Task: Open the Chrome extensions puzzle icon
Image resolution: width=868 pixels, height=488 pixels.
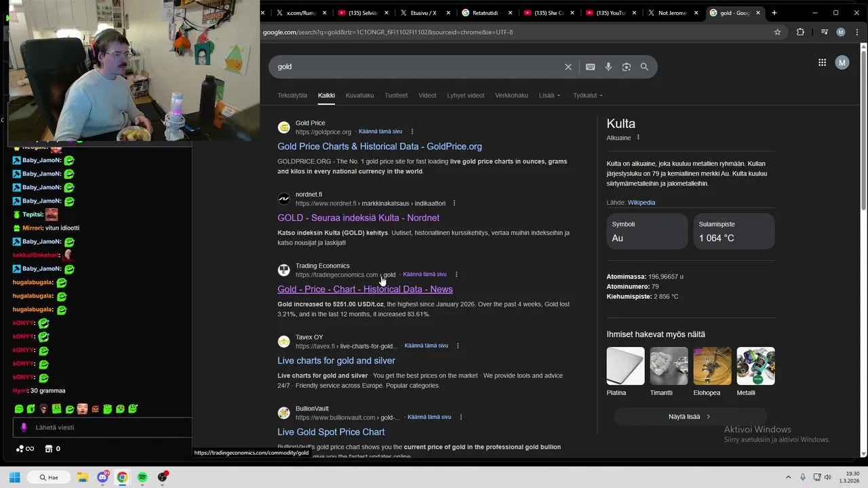Action: [800, 32]
